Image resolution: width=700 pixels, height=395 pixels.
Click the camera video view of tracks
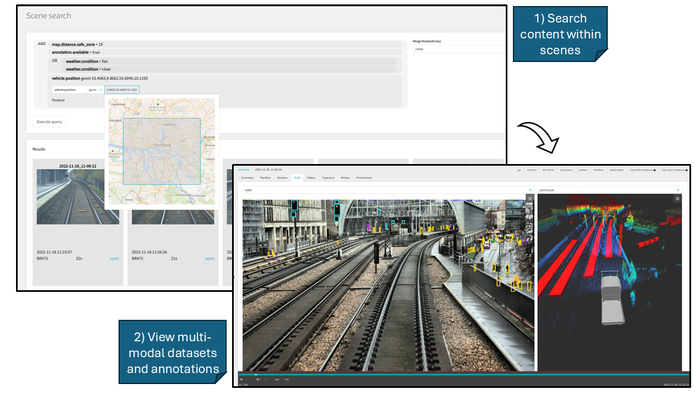click(388, 285)
